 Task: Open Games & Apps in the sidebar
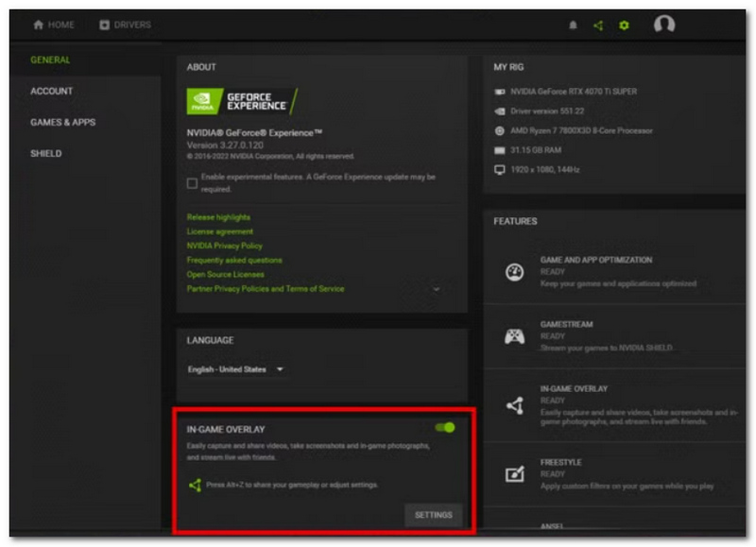[62, 123]
